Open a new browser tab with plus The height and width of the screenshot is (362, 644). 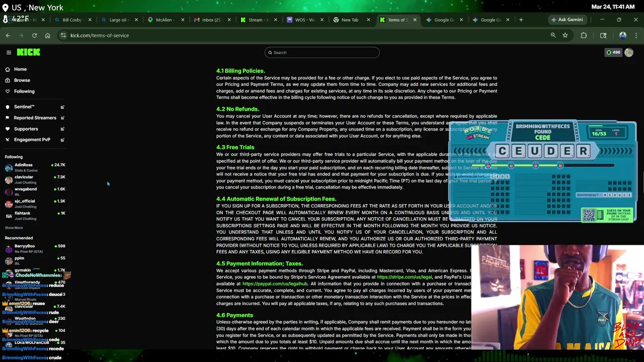[521, 20]
